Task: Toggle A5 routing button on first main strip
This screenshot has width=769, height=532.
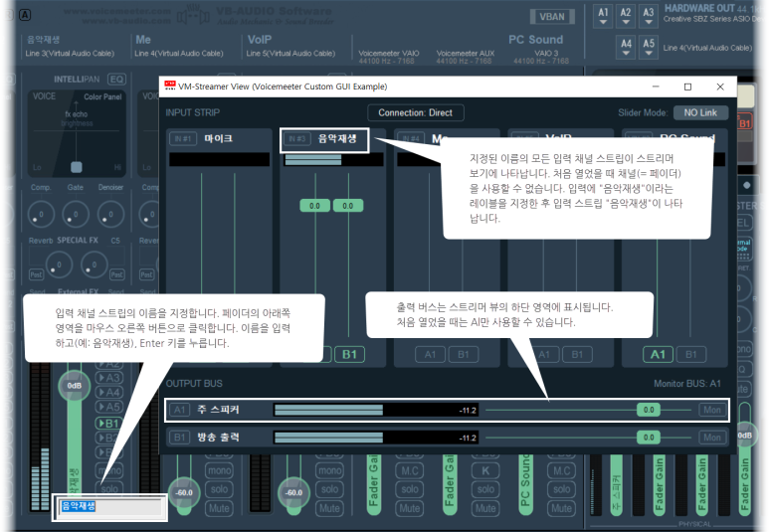Action: pos(109,408)
